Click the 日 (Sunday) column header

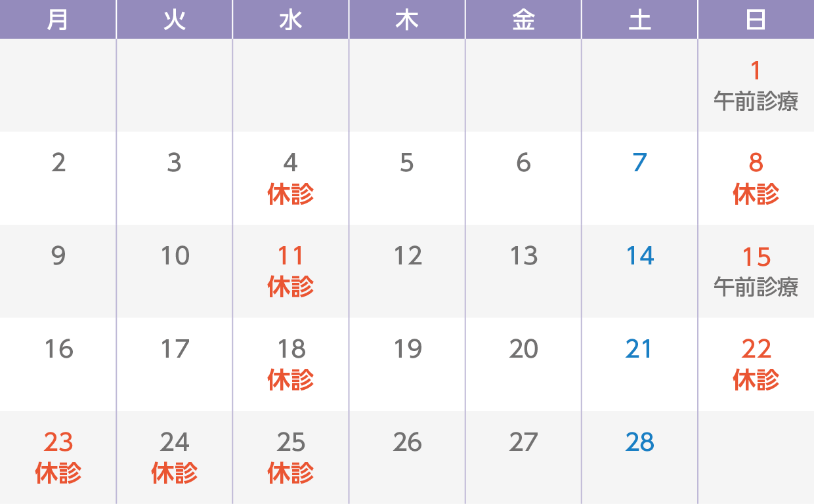point(756,20)
